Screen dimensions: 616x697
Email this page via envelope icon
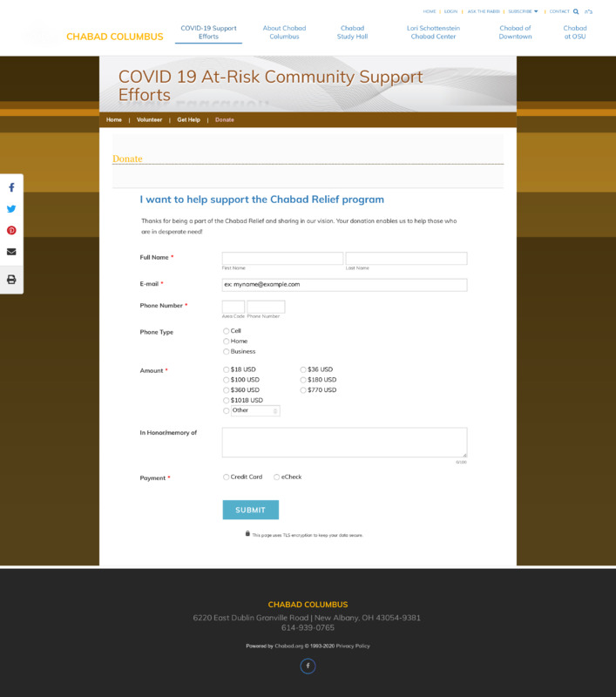click(x=11, y=252)
